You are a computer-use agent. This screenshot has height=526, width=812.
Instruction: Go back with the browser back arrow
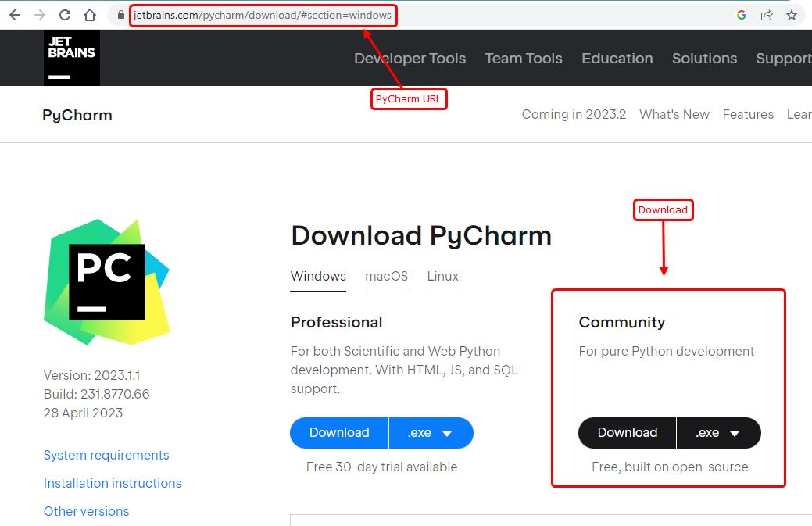pyautogui.click(x=15, y=15)
